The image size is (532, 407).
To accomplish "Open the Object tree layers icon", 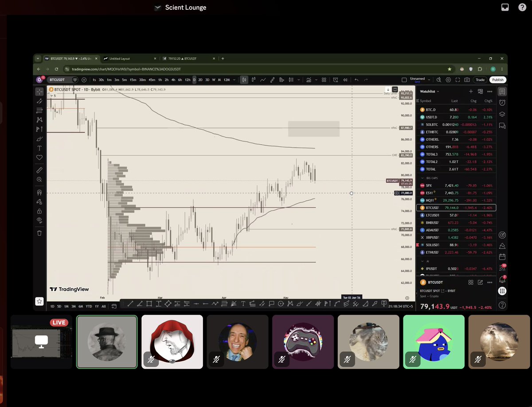I will point(502,114).
